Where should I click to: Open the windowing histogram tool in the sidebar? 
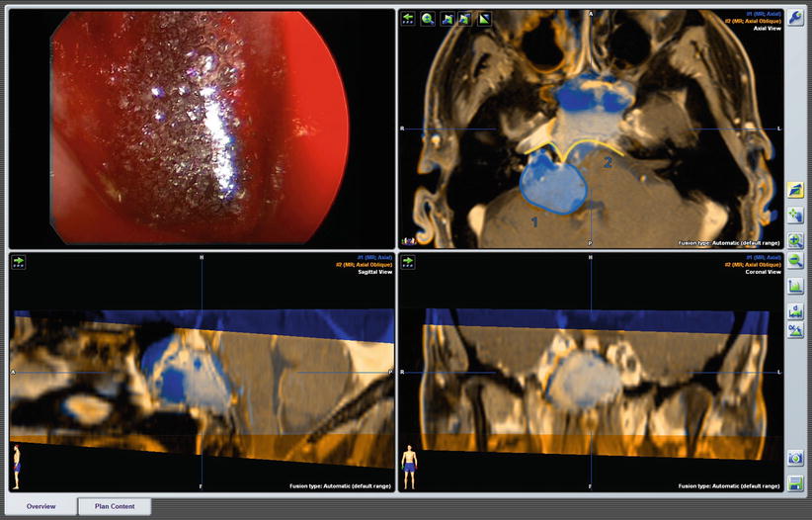point(795,287)
